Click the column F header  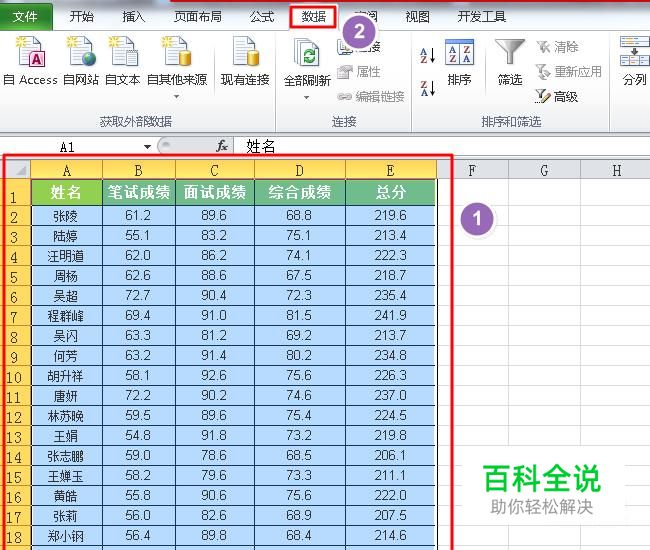tap(471, 170)
